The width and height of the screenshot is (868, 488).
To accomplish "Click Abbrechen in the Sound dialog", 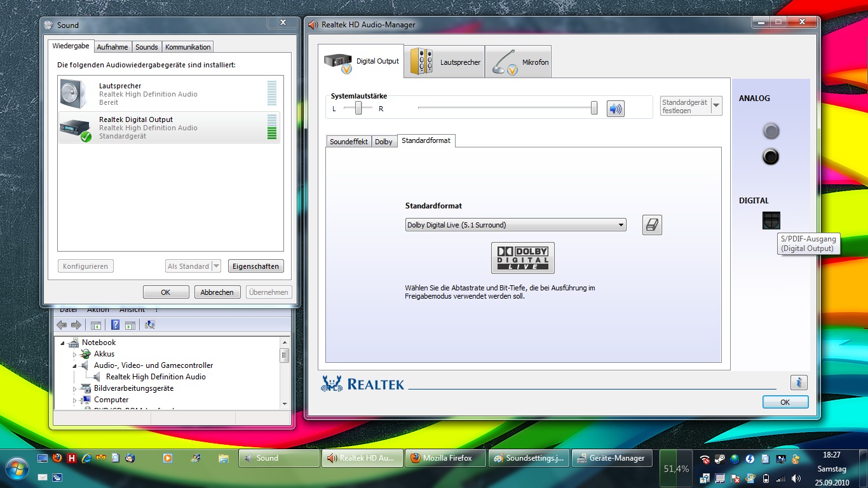I will pyautogui.click(x=217, y=292).
